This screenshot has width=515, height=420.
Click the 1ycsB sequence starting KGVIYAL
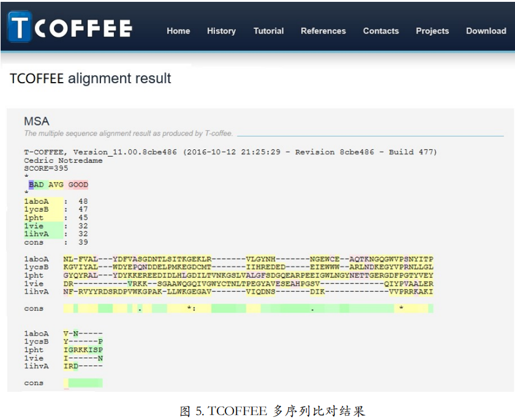(x=248, y=267)
